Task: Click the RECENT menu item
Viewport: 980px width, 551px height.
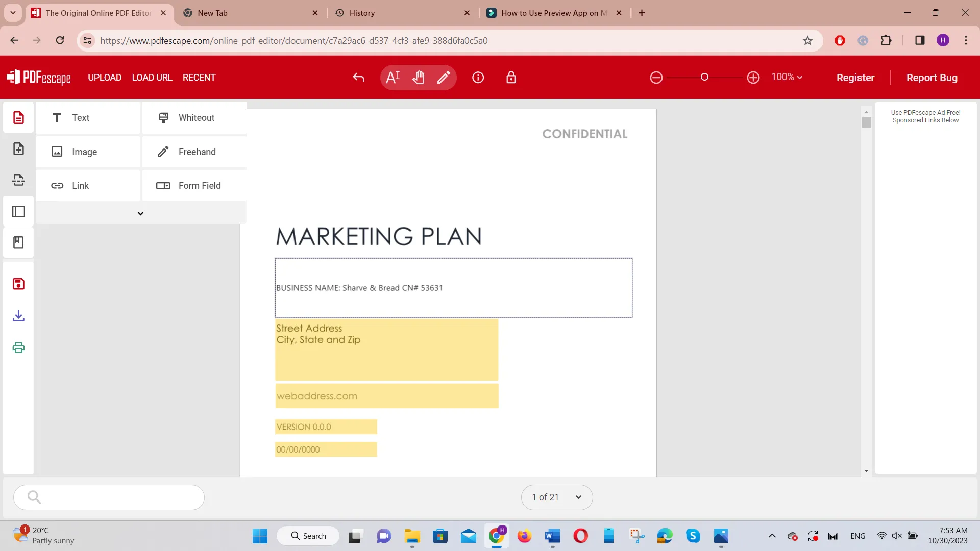Action: click(199, 78)
